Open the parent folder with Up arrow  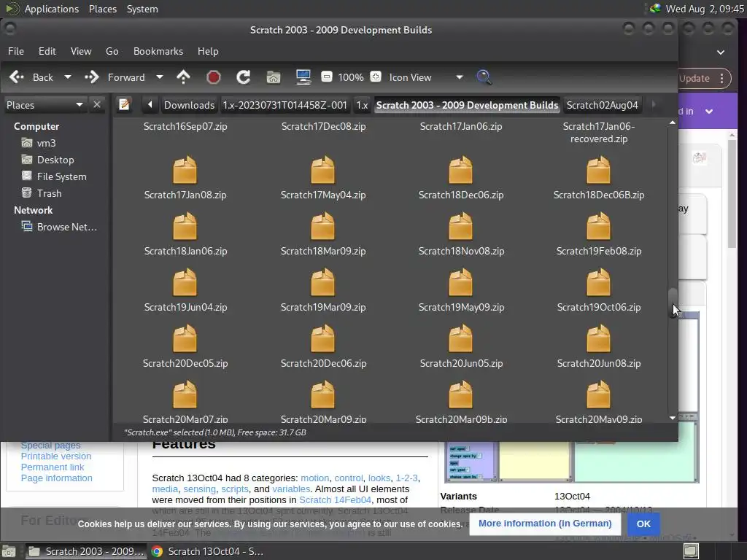(183, 77)
